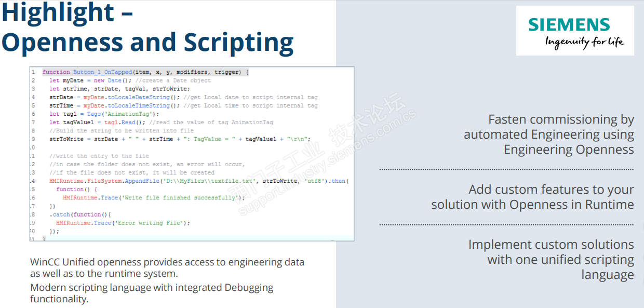The width and height of the screenshot is (644, 308).
Task: Click the 'strToWrite = strDate +' code line
Action: (x=180, y=139)
